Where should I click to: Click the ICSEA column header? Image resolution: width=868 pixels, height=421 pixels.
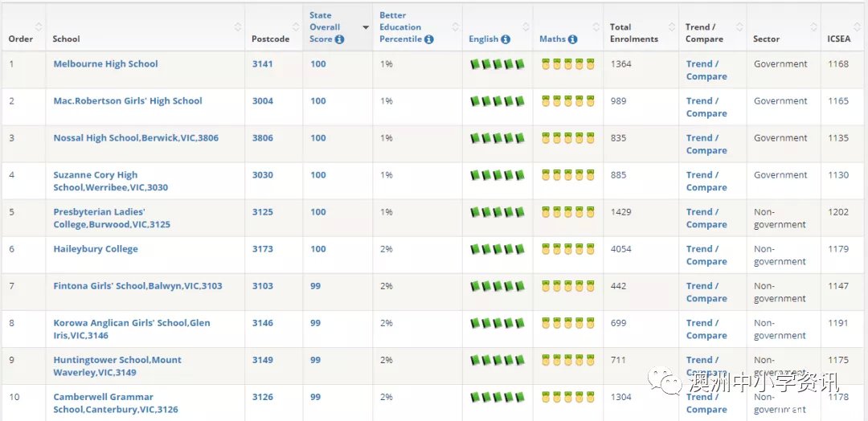point(838,39)
